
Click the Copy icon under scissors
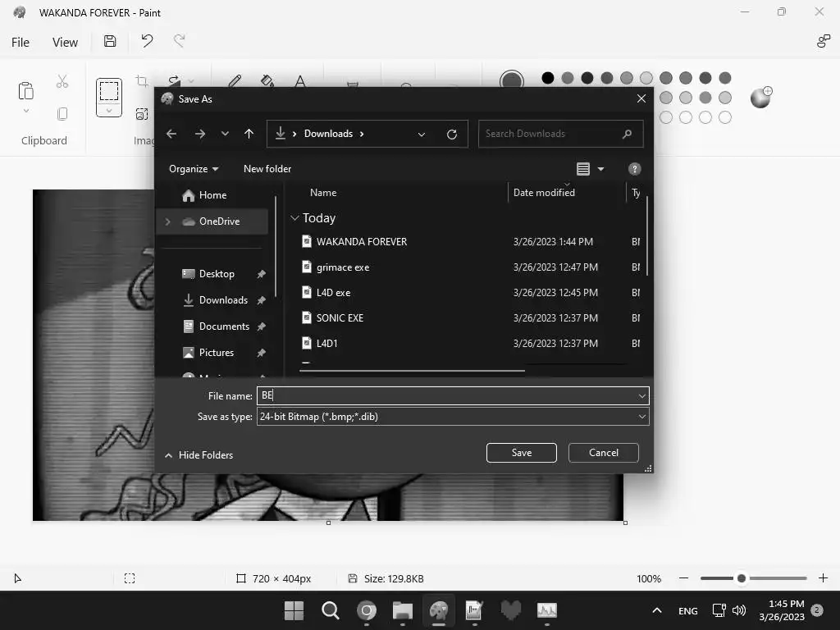coord(62,113)
